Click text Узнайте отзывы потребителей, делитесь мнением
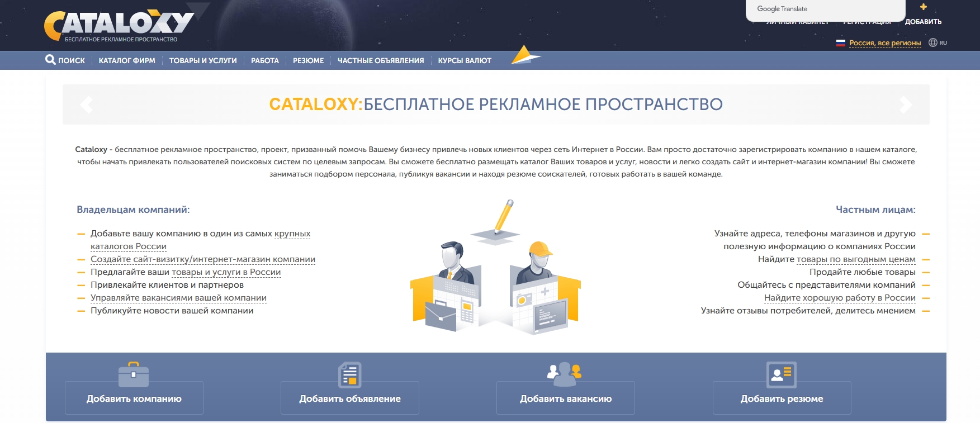 click(x=808, y=311)
